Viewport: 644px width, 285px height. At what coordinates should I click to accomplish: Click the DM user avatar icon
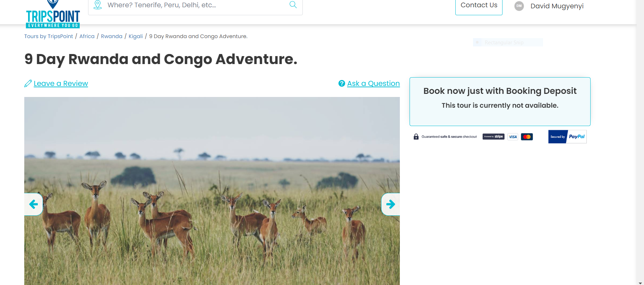tap(519, 6)
